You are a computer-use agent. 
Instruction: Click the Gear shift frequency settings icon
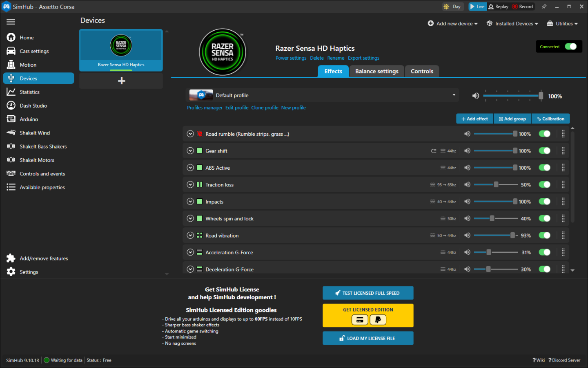tap(443, 151)
